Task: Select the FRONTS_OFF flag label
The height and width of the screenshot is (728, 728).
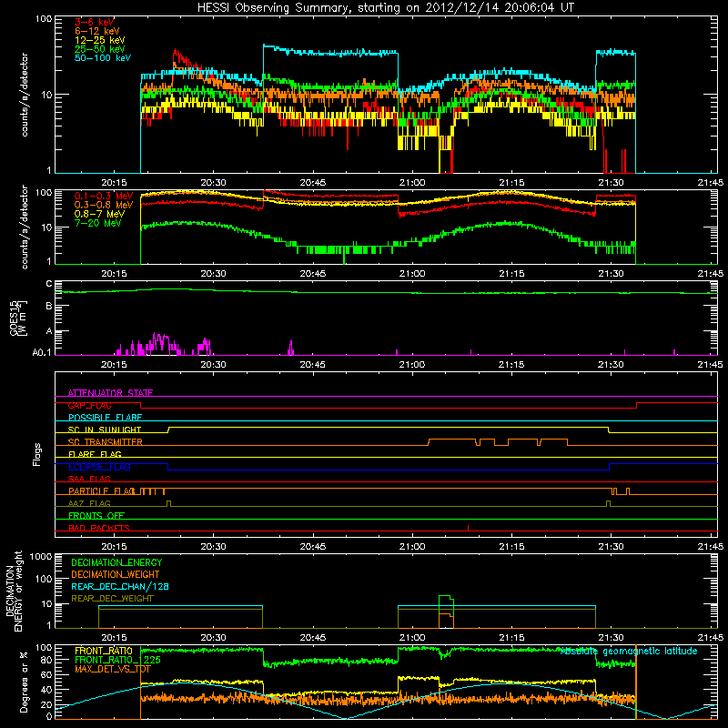Action: pos(96,515)
